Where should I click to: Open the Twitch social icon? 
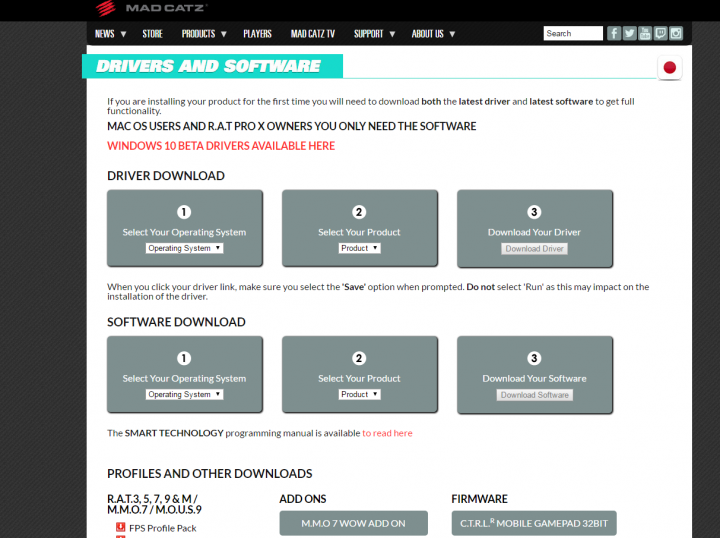[x=660, y=33]
